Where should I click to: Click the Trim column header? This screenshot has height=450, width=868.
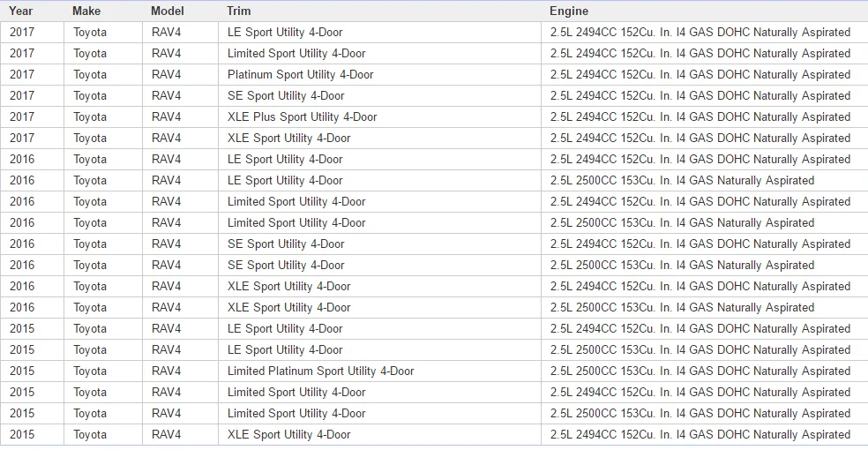238,11
